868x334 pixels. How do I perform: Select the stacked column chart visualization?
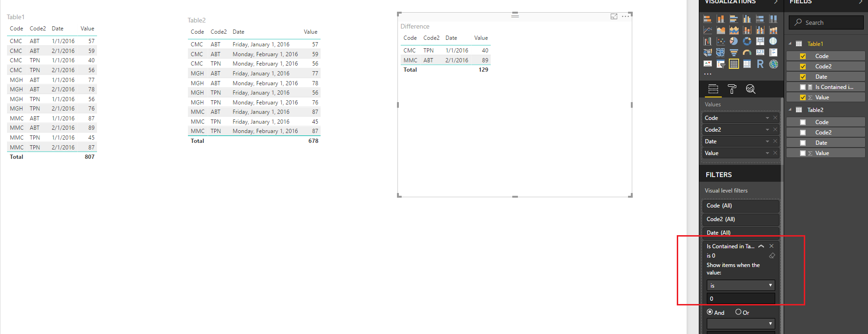(721, 19)
